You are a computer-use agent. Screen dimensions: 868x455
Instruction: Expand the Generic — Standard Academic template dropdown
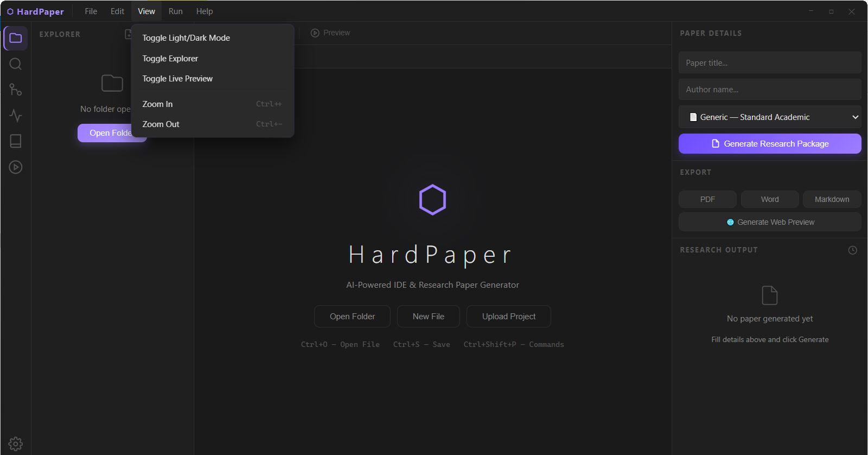(x=770, y=117)
